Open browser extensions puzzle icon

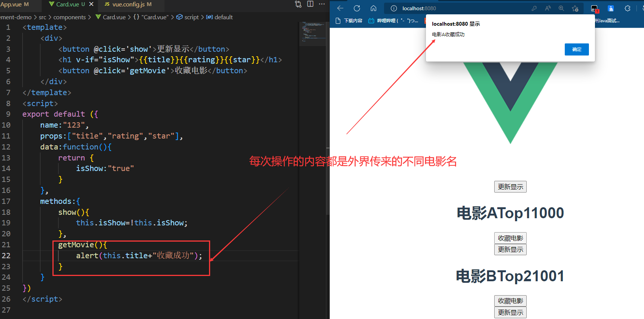[627, 8]
